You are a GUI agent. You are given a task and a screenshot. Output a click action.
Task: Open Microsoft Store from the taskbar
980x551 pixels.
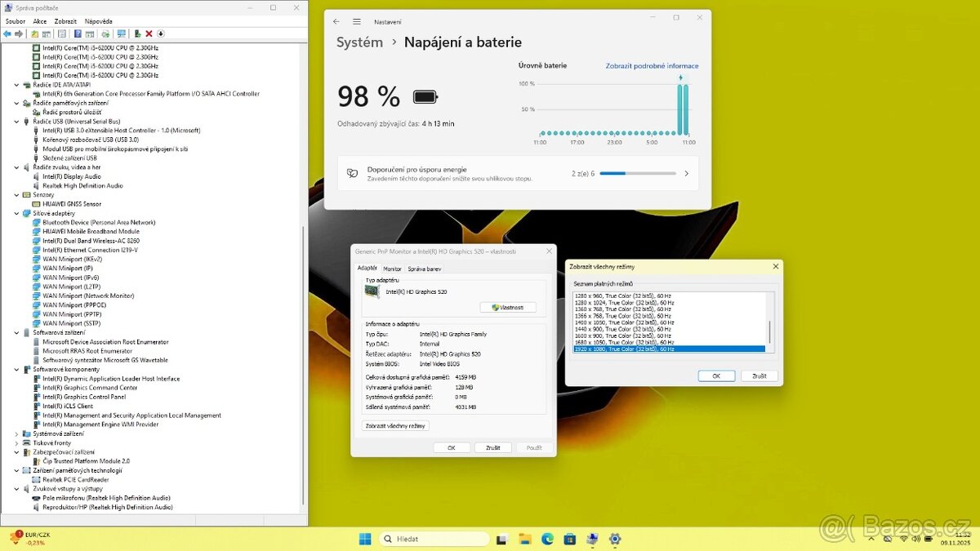(x=569, y=539)
